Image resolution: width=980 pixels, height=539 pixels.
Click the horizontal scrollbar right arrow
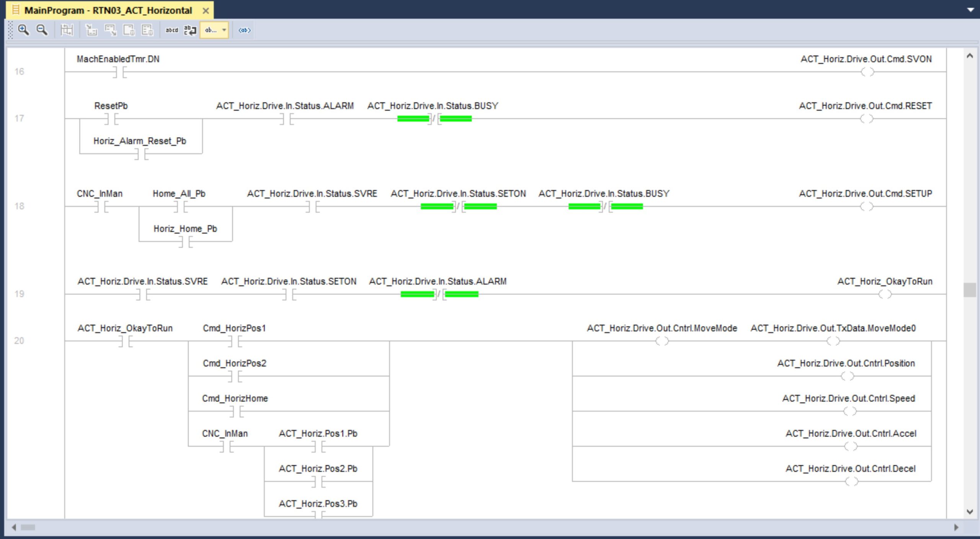[x=956, y=527]
